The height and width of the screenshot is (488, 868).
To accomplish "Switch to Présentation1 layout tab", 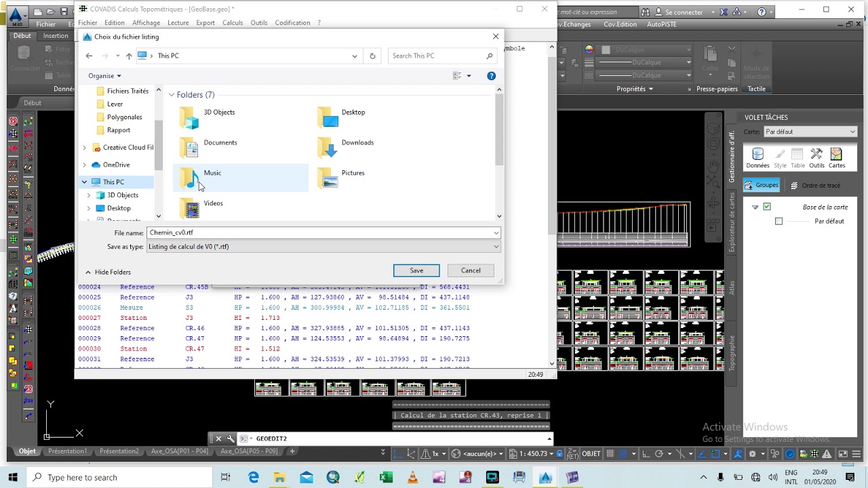I will pyautogui.click(x=67, y=451).
